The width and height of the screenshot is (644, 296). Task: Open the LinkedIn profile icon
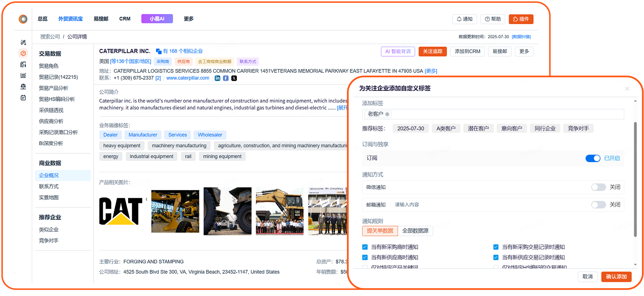[x=217, y=78]
